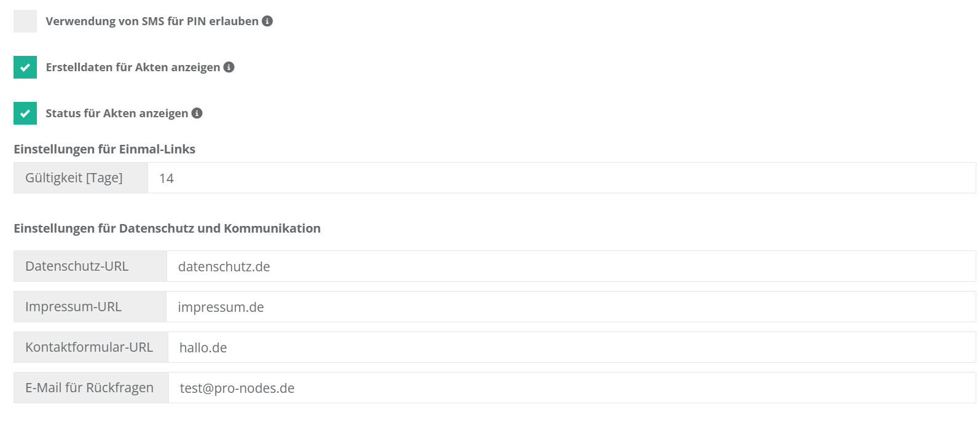
Task: Click the 'Erstelldaten für Akten anzeigen' label text
Action: [x=133, y=67]
